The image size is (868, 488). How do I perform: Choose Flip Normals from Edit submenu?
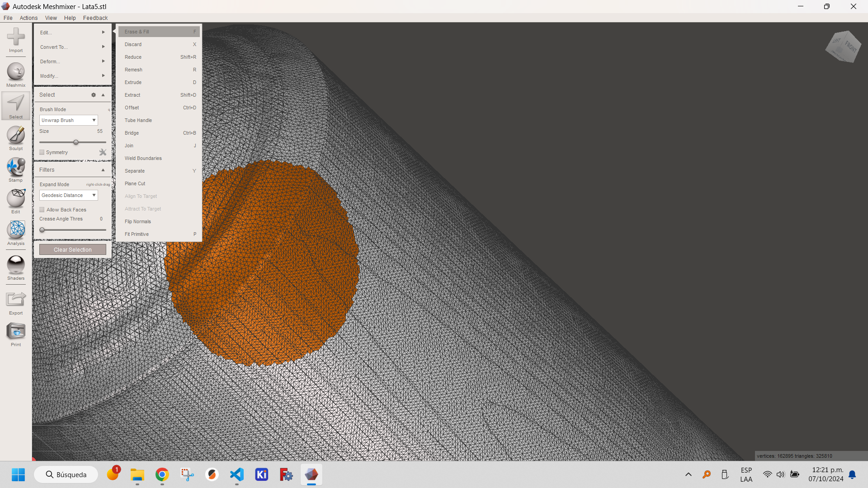pyautogui.click(x=159, y=221)
